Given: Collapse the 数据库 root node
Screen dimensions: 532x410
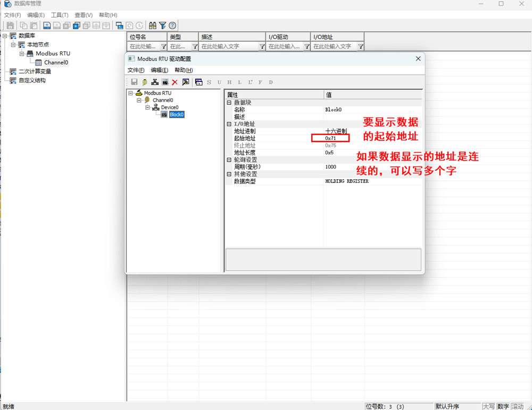Looking at the screenshot, I should click(x=5, y=36).
